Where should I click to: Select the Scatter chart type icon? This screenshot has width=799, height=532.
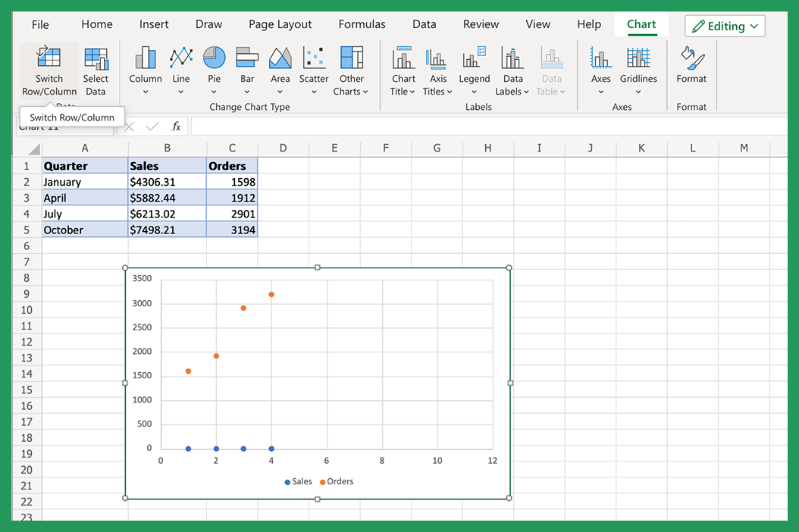pyautogui.click(x=313, y=57)
